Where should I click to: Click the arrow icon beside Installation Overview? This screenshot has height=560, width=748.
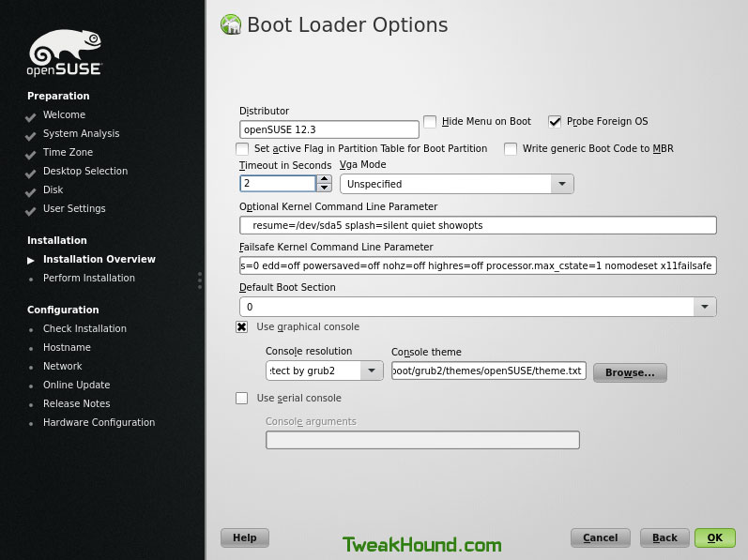coord(31,260)
